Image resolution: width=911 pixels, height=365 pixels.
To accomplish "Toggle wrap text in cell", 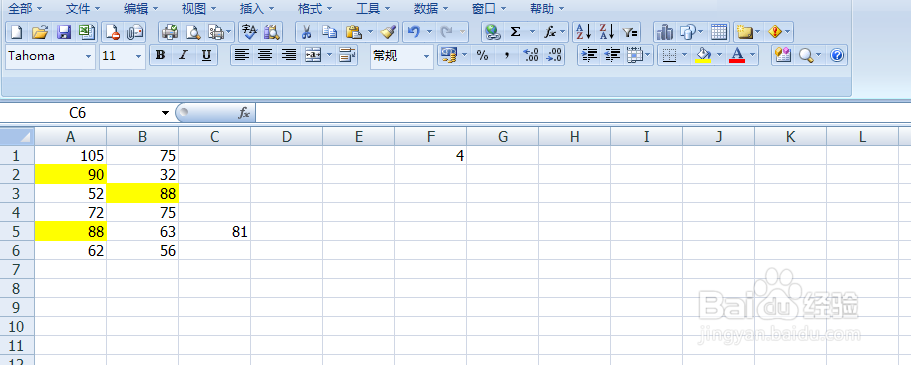I will click(347, 56).
